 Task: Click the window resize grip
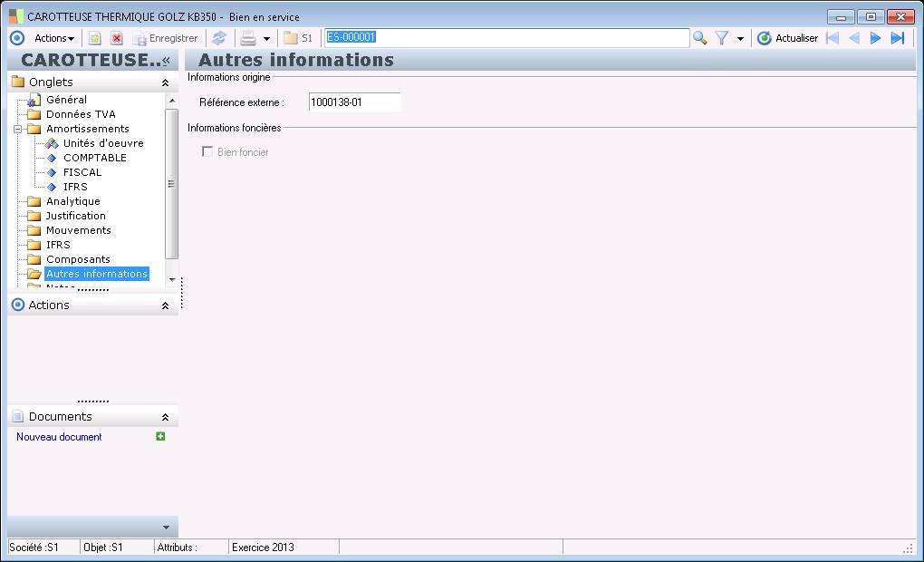pos(908,548)
